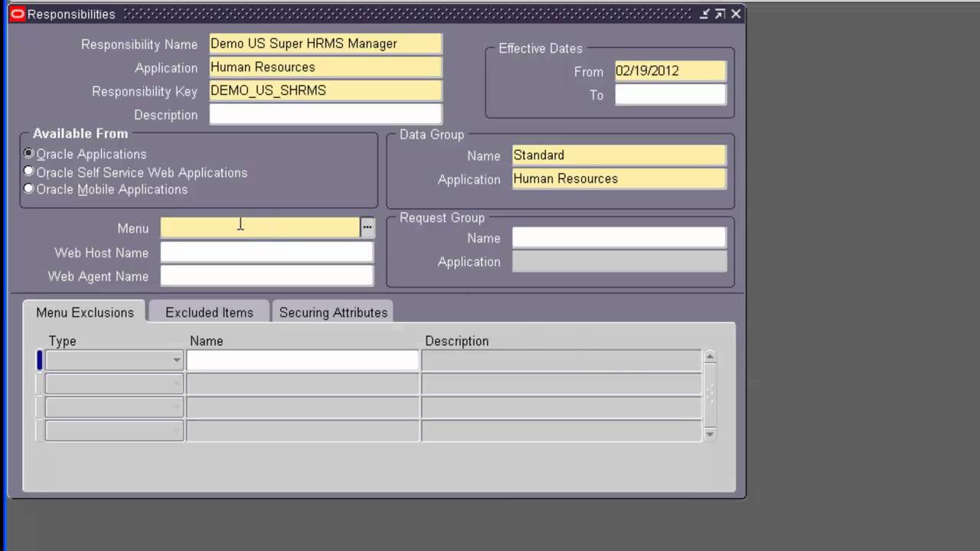The height and width of the screenshot is (551, 980).
Task: Click the Oracle logo in the title bar
Action: 16,14
